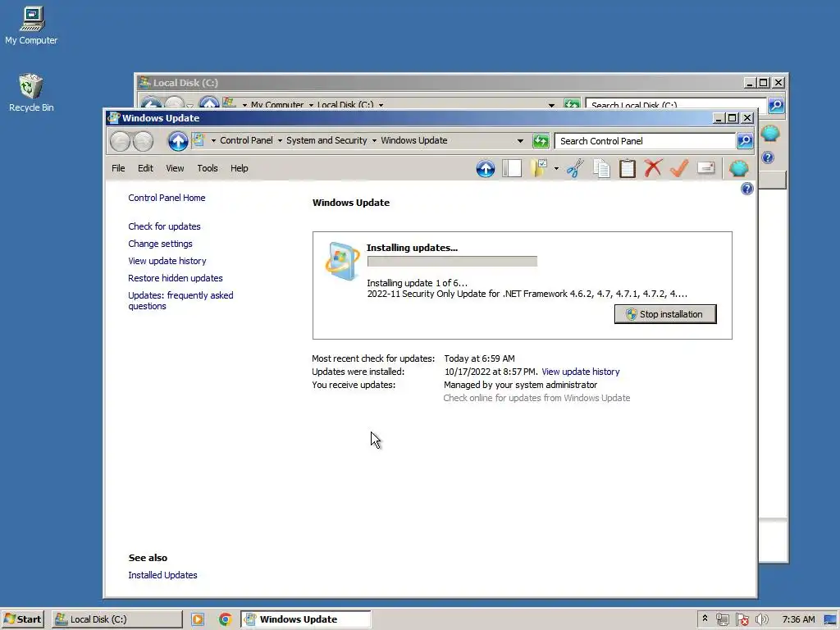Screen dimensions: 840x630
Task: Click the volume speaker tray icon
Action: pyautogui.click(x=762, y=619)
